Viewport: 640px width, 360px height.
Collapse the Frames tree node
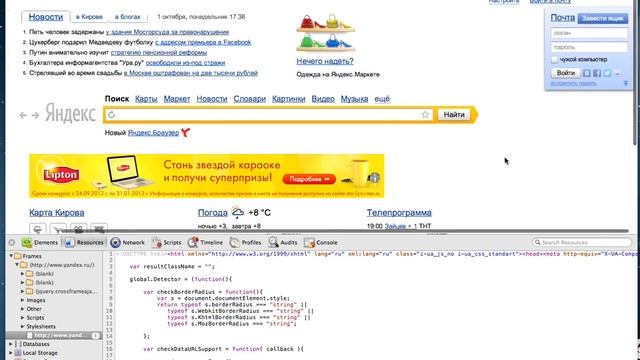click(11, 256)
